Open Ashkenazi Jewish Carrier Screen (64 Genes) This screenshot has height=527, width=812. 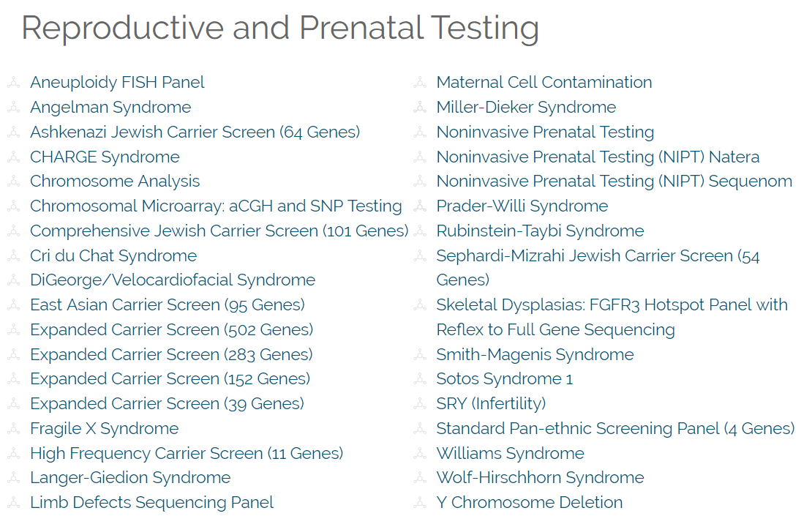(x=195, y=132)
